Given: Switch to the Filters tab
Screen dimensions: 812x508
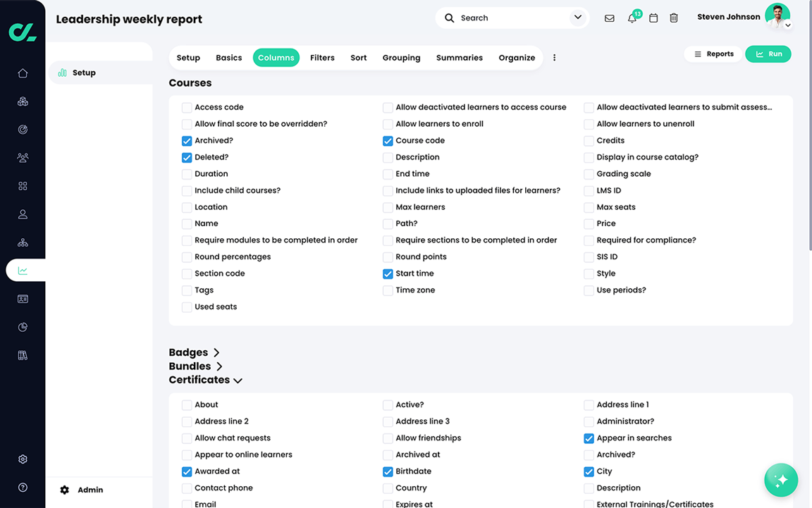Looking at the screenshot, I should 322,58.
